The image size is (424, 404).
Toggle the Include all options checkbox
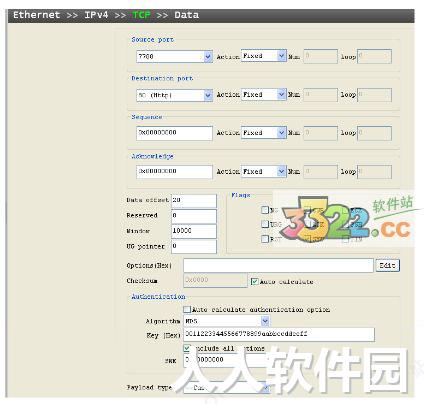point(187,348)
